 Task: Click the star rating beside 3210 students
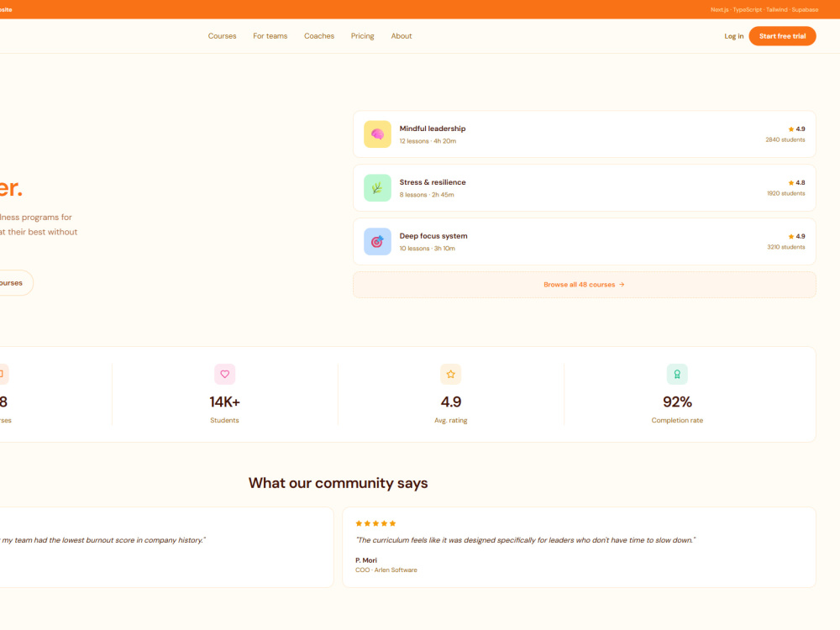(796, 236)
